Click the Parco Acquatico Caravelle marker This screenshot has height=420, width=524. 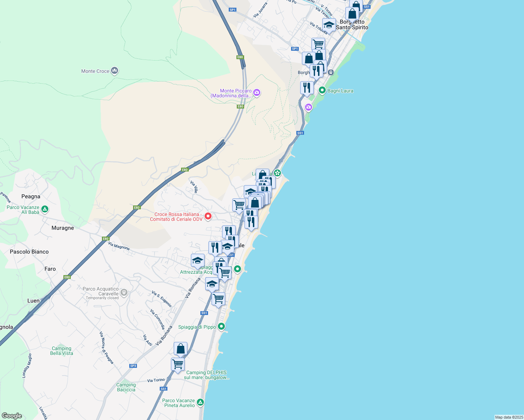point(124,292)
